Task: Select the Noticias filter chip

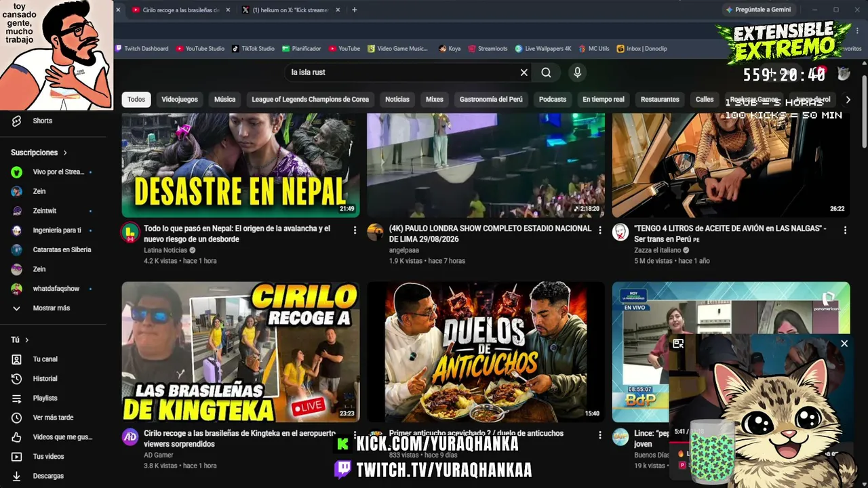Action: 397,100
